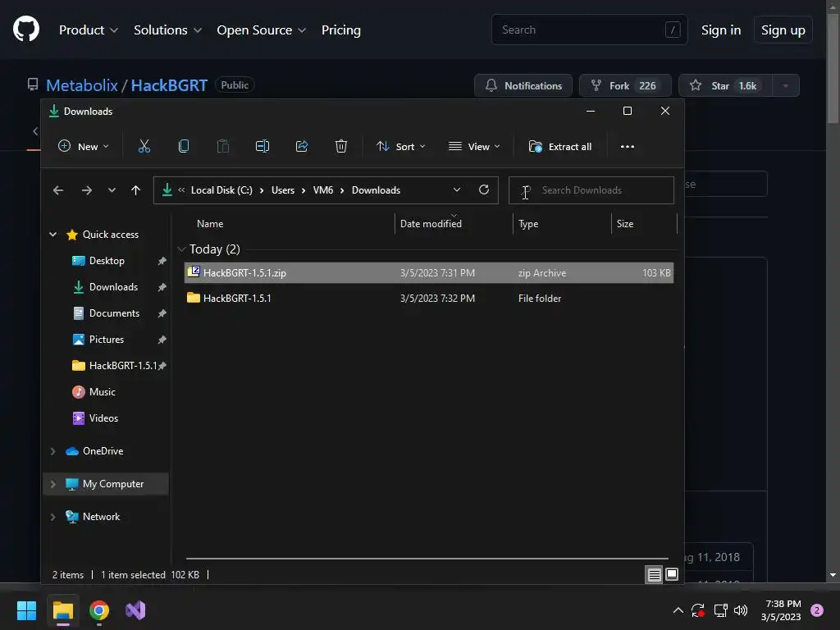Viewport: 840px width, 630px height.
Task: Open Pictures in Quick access
Action: coord(106,339)
